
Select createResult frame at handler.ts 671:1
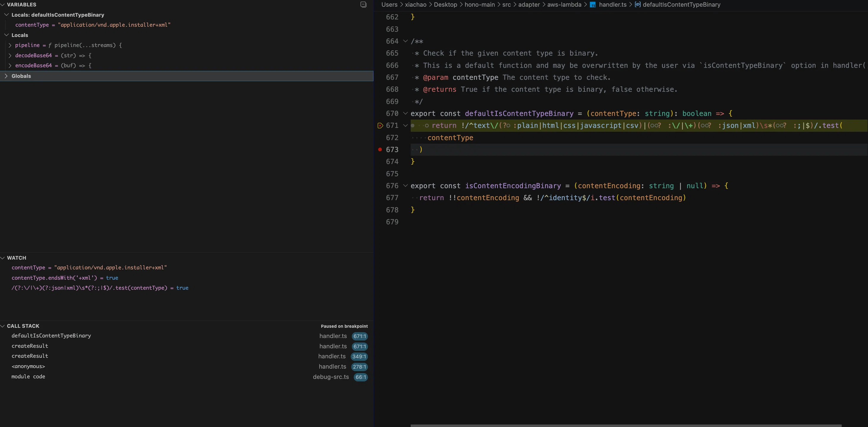coord(186,346)
